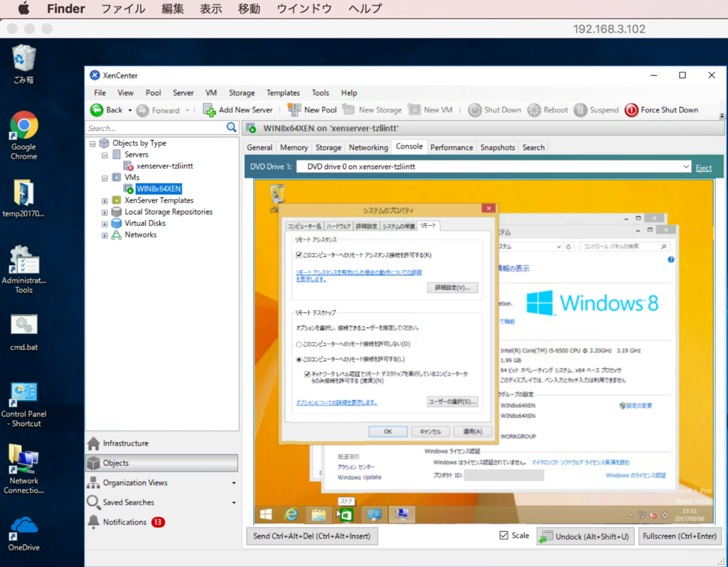
Task: Click the red Force Shut Down icon
Action: [x=631, y=110]
